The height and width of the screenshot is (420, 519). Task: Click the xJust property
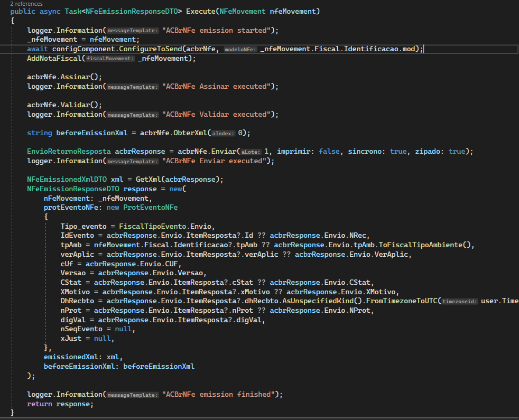(x=71, y=339)
